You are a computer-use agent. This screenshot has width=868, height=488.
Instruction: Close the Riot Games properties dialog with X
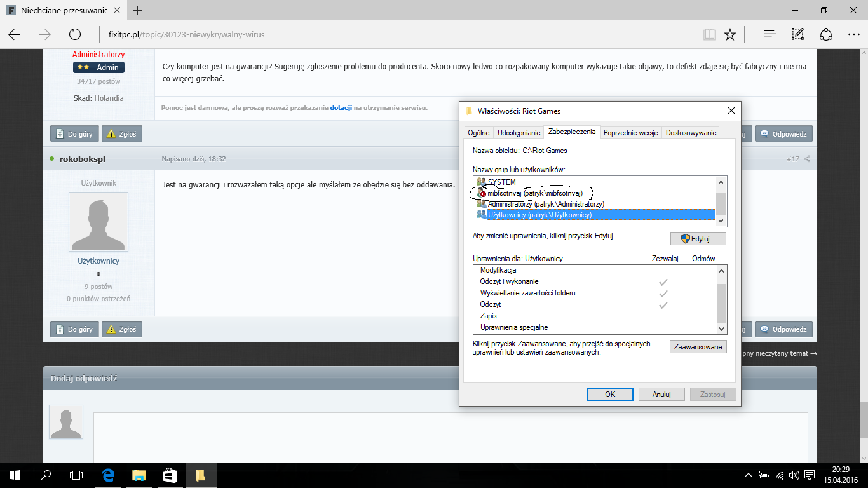[731, 111]
